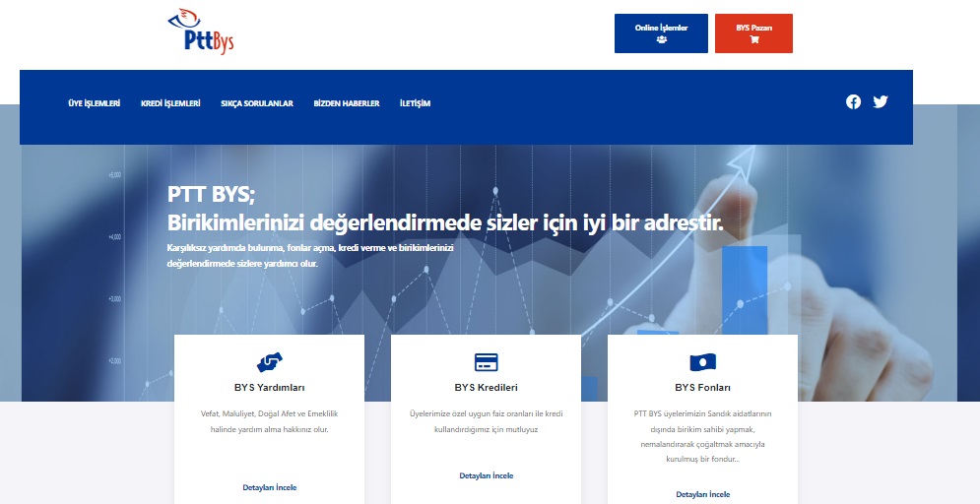Click the PttBys logo
Image resolution: width=980 pixels, height=504 pixels.
(201, 31)
